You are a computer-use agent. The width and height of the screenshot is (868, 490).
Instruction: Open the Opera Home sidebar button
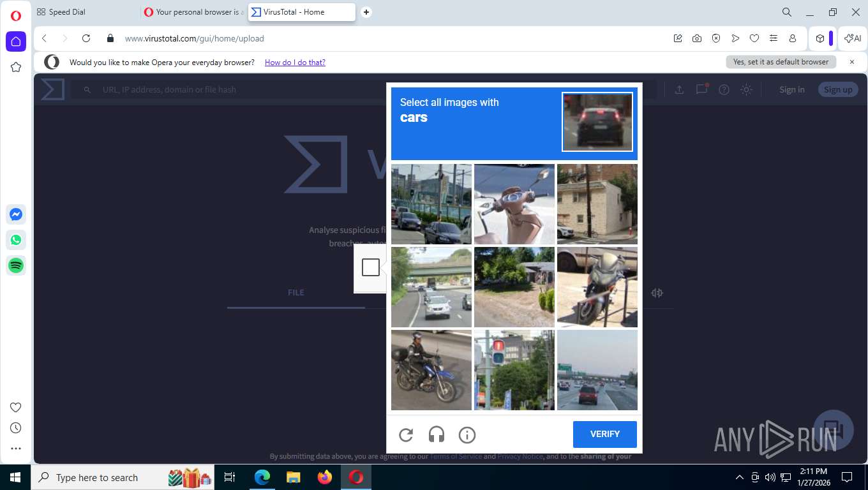point(16,41)
